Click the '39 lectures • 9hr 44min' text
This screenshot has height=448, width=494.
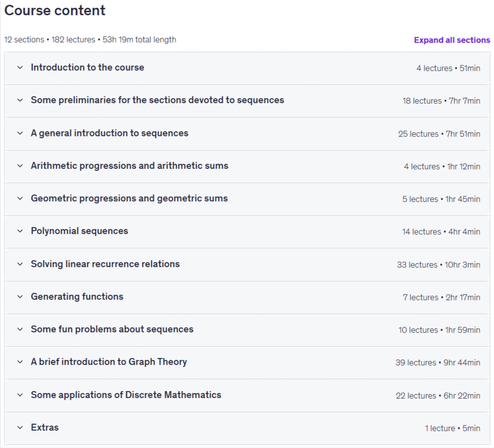[x=438, y=363]
